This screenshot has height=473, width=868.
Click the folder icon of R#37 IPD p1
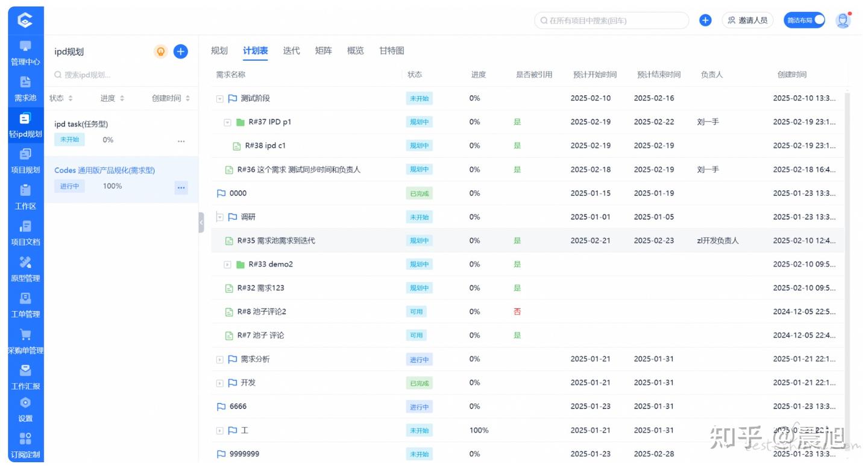point(241,122)
